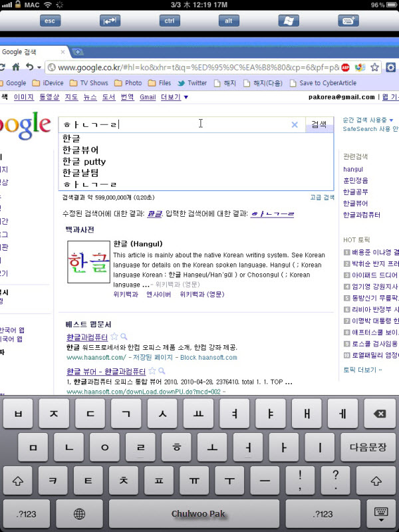Tap the left shift arrow key
The image size is (399, 532).
pos(18,481)
